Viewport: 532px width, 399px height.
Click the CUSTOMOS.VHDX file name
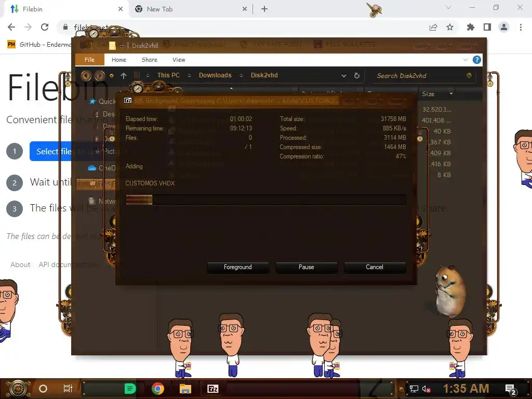[x=150, y=183]
